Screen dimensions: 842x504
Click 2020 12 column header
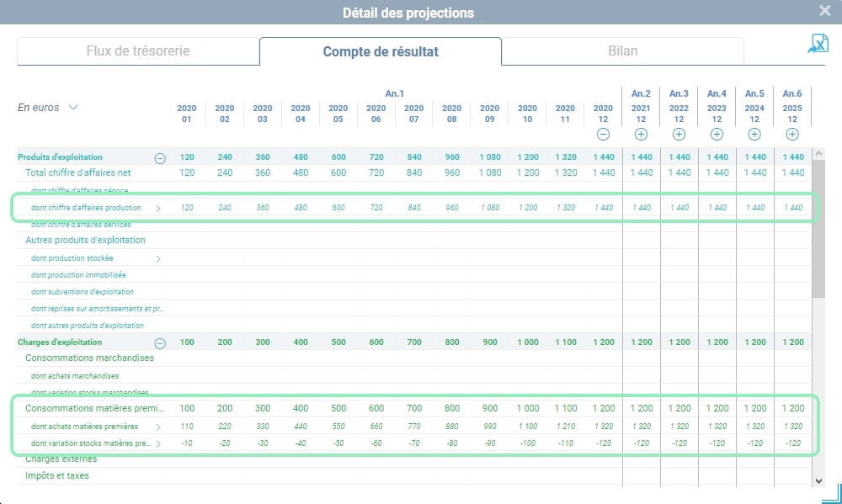click(603, 114)
